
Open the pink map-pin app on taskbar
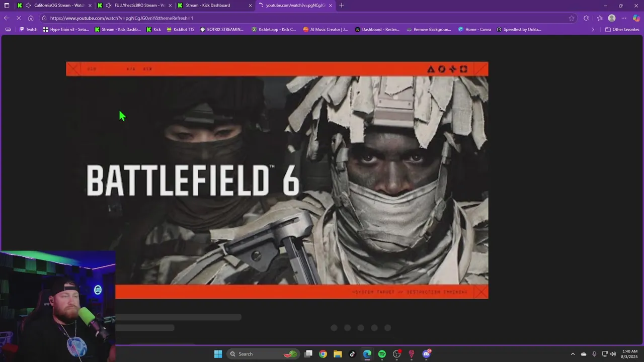point(412,354)
